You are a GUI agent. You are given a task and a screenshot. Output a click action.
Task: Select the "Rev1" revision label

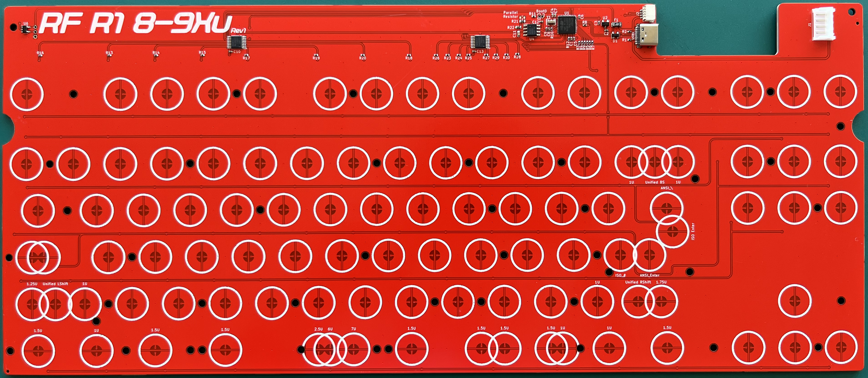pos(239,31)
